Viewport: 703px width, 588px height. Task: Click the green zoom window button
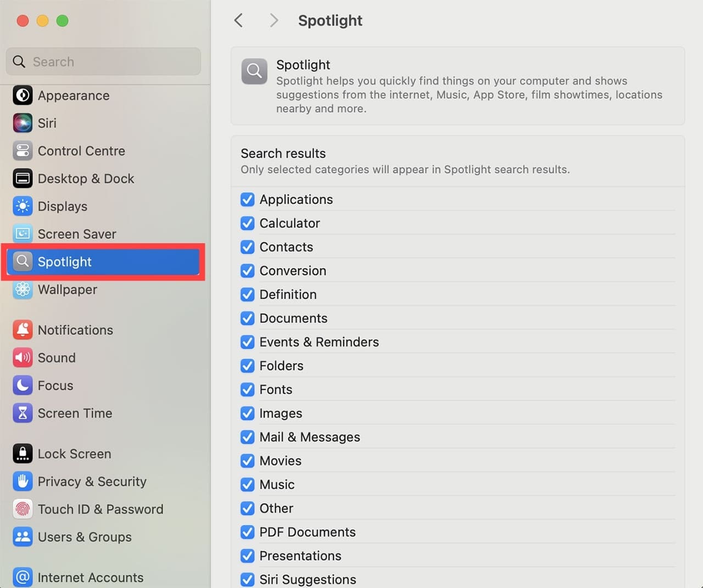tap(63, 21)
